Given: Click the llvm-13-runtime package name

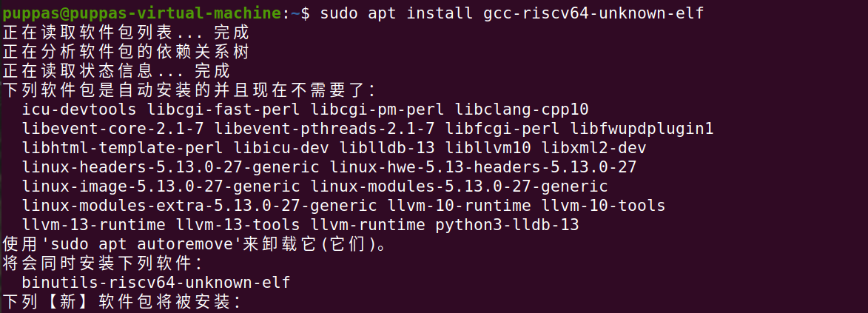Looking at the screenshot, I should [x=94, y=225].
